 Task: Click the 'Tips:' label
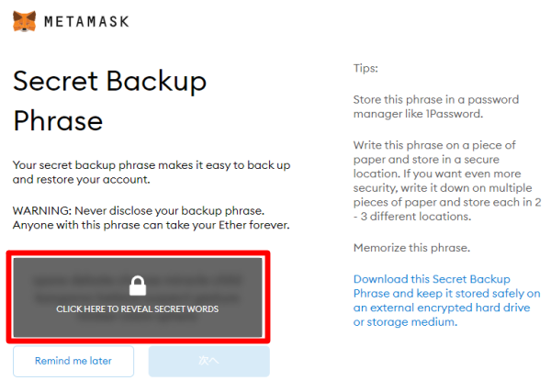pyautogui.click(x=365, y=68)
